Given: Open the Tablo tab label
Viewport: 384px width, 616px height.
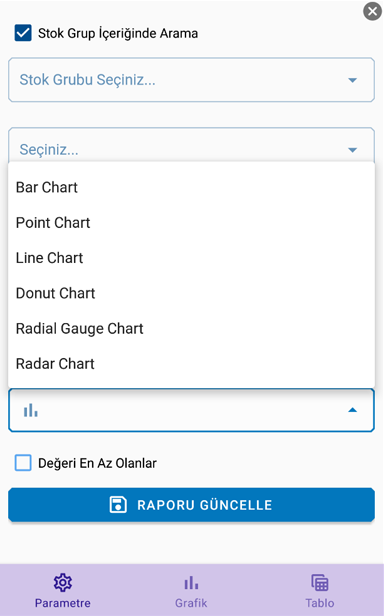Looking at the screenshot, I should click(320, 603).
